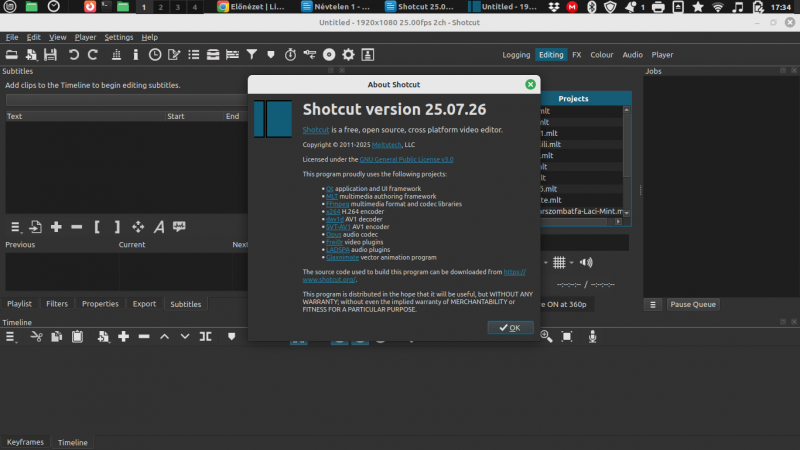
Task: Show the Timeline panel toolbar icon
Action: 232,55
